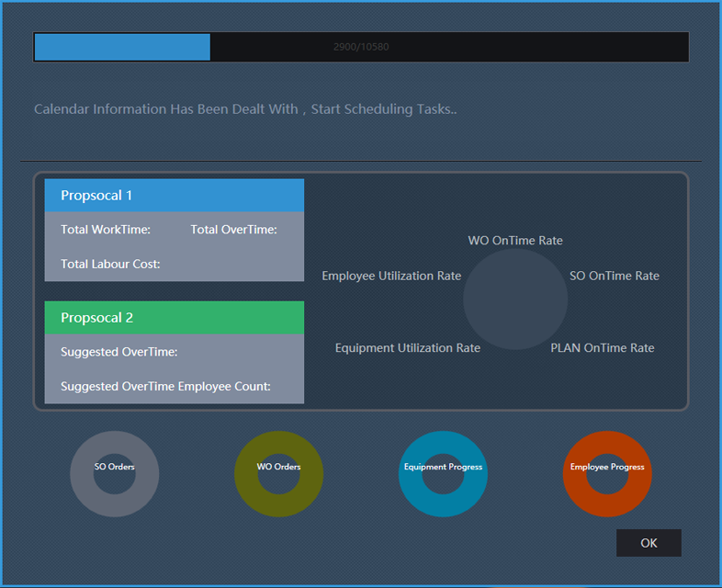The image size is (722, 588).
Task: Click the 2900/10580 progress counter text
Action: [x=361, y=47]
